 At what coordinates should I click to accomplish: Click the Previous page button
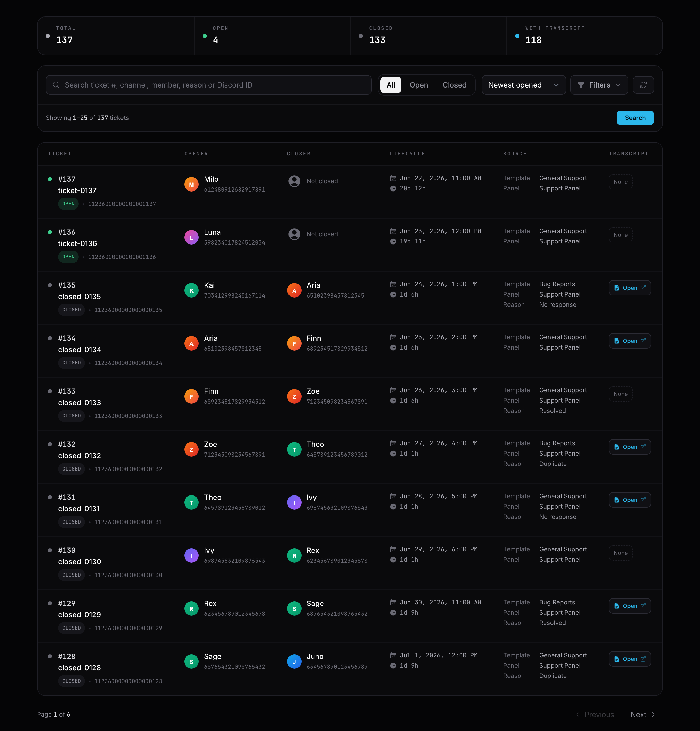click(595, 715)
